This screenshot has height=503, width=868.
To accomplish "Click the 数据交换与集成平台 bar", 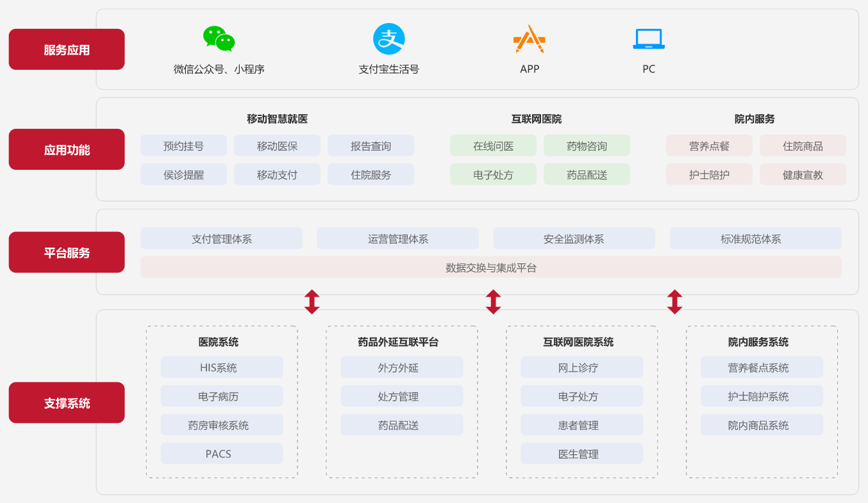I will 490,268.
